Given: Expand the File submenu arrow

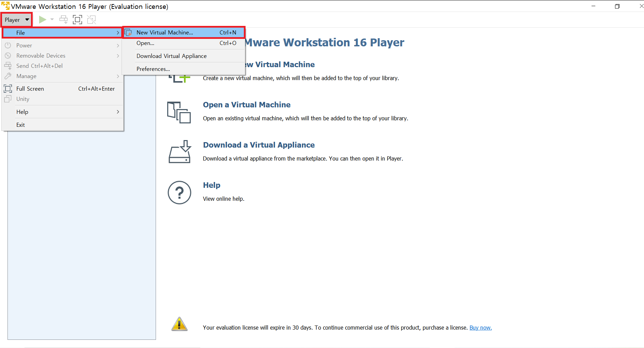Looking at the screenshot, I should coord(118,33).
